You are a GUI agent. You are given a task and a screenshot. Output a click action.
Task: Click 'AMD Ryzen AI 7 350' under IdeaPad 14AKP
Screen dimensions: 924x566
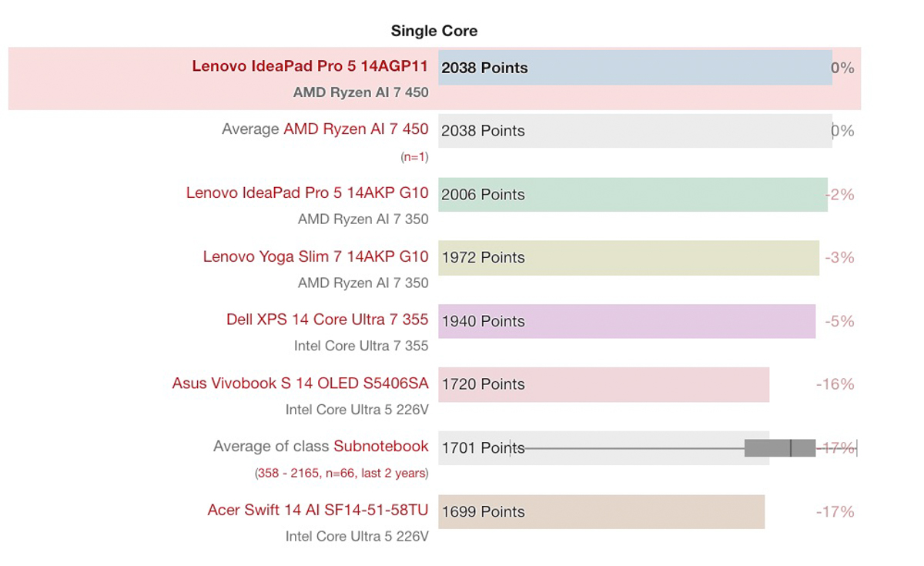363,219
